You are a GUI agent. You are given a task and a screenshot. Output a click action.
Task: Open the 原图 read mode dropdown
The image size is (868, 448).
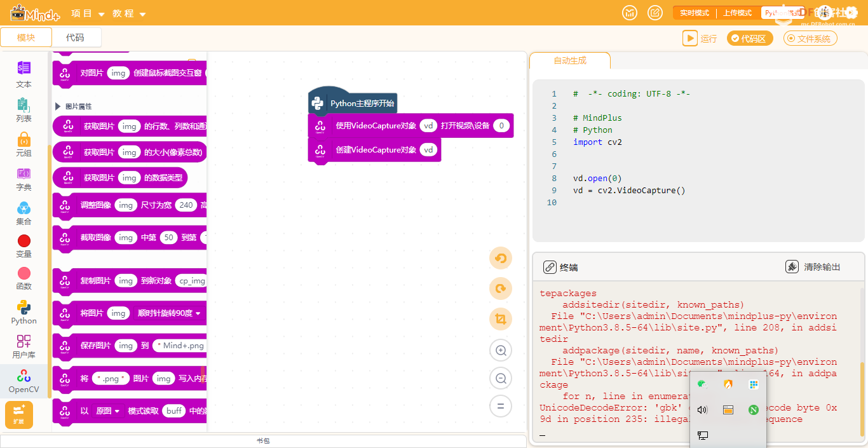(x=107, y=411)
